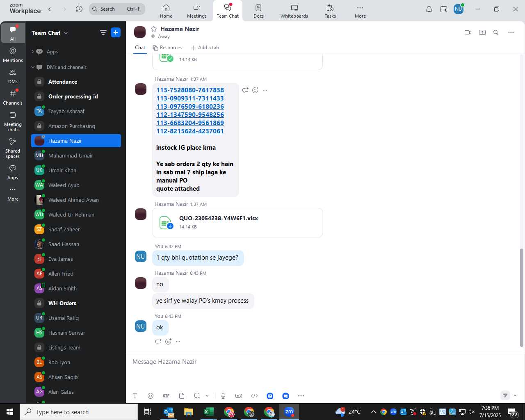Click the Search box in title bar
The height and width of the screenshot is (420, 525).
117,9
